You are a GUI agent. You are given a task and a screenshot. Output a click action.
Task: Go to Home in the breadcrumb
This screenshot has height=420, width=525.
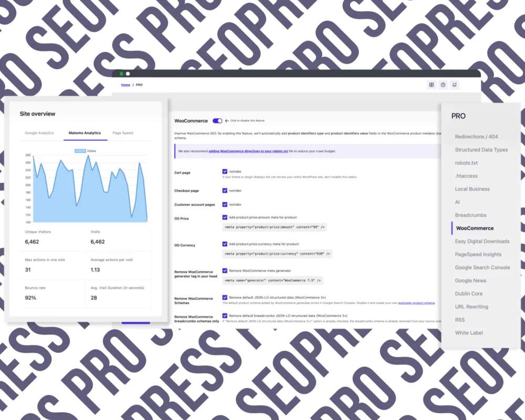coord(125,85)
